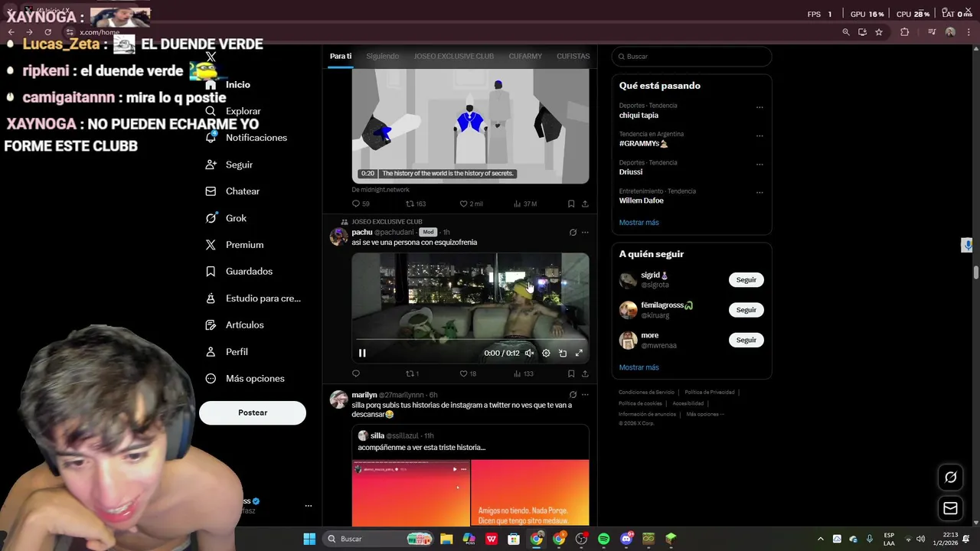Show more trends under Qué está pasando

tap(639, 223)
